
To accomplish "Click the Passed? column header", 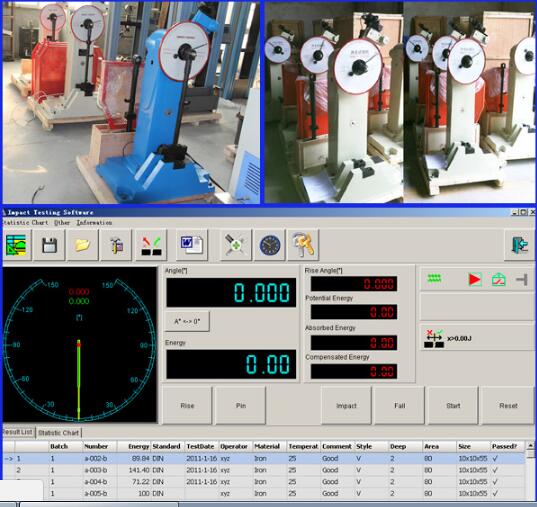I will click(x=507, y=446).
